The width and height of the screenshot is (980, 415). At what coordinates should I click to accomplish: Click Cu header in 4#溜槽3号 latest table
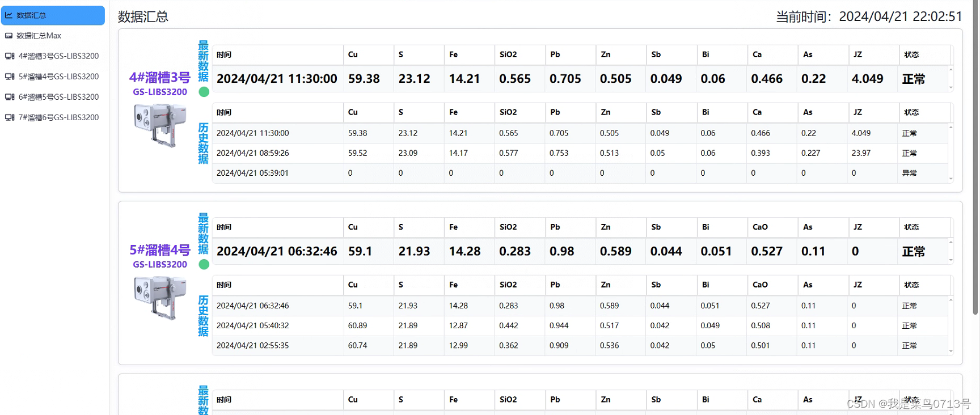(x=353, y=54)
